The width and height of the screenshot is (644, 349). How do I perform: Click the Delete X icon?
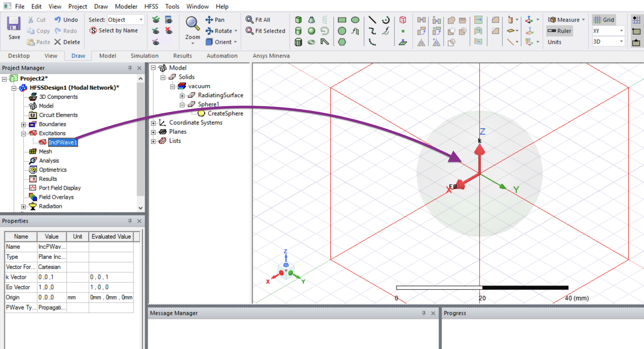(x=58, y=42)
